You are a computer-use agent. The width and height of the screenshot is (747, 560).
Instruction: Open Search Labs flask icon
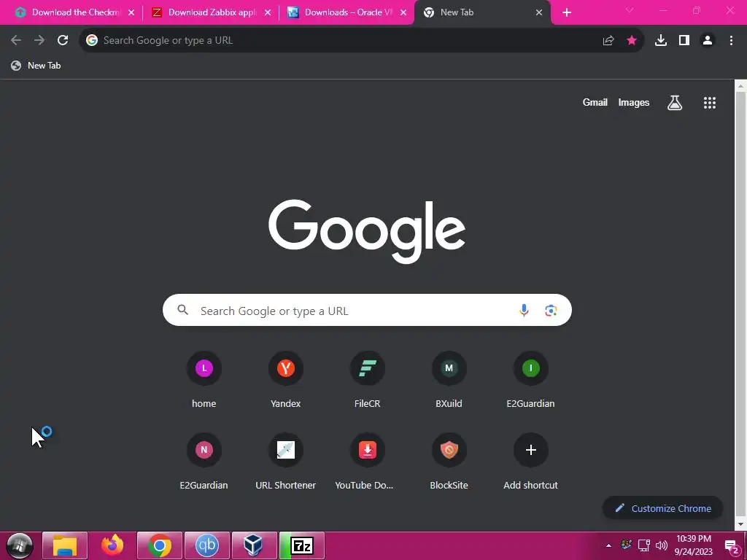675,102
